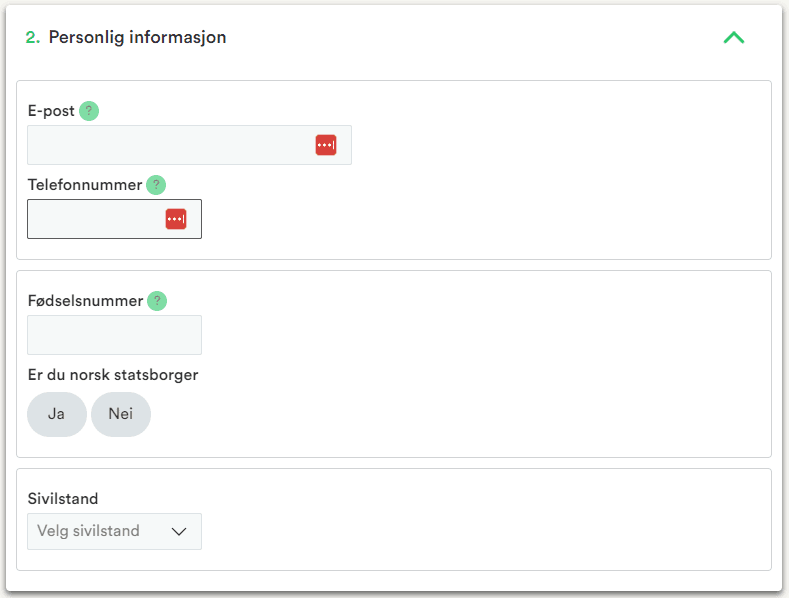
Task: Select the Fødselsnummer input box
Action: click(114, 335)
